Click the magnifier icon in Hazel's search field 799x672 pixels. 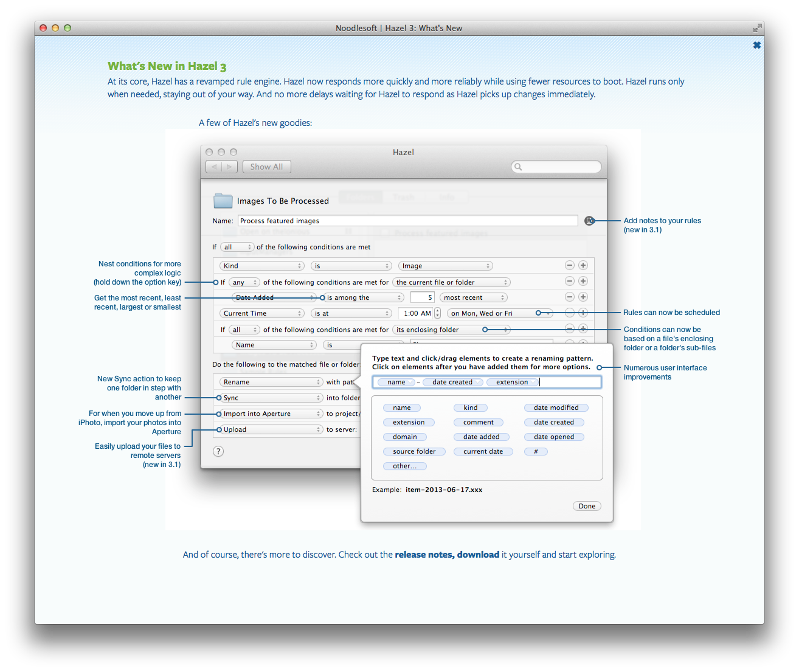[x=518, y=167]
